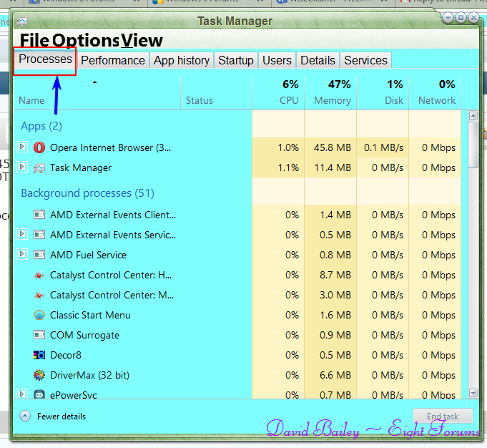The height and width of the screenshot is (448, 487).
Task: Click the 1.0% CPU value for Opera
Action: tap(288, 147)
